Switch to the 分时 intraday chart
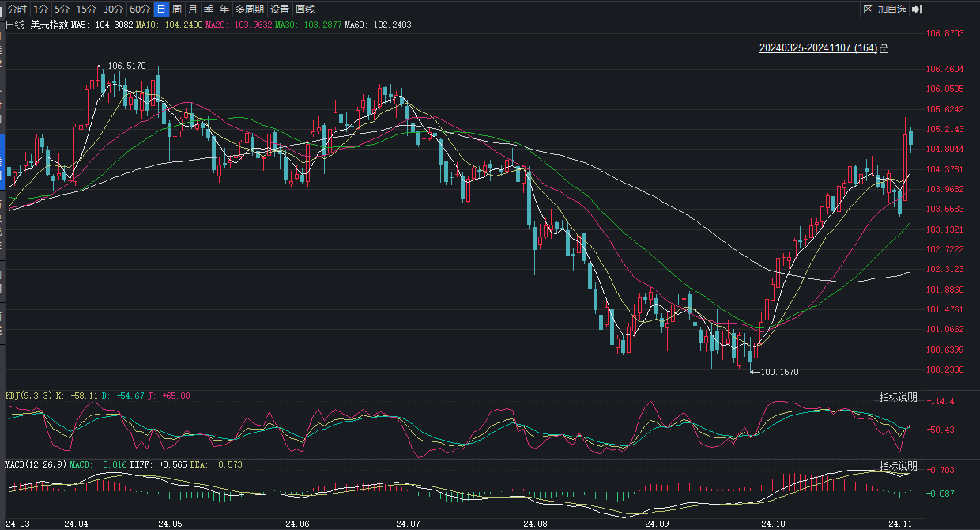The width and height of the screenshot is (980, 530). click(x=17, y=9)
